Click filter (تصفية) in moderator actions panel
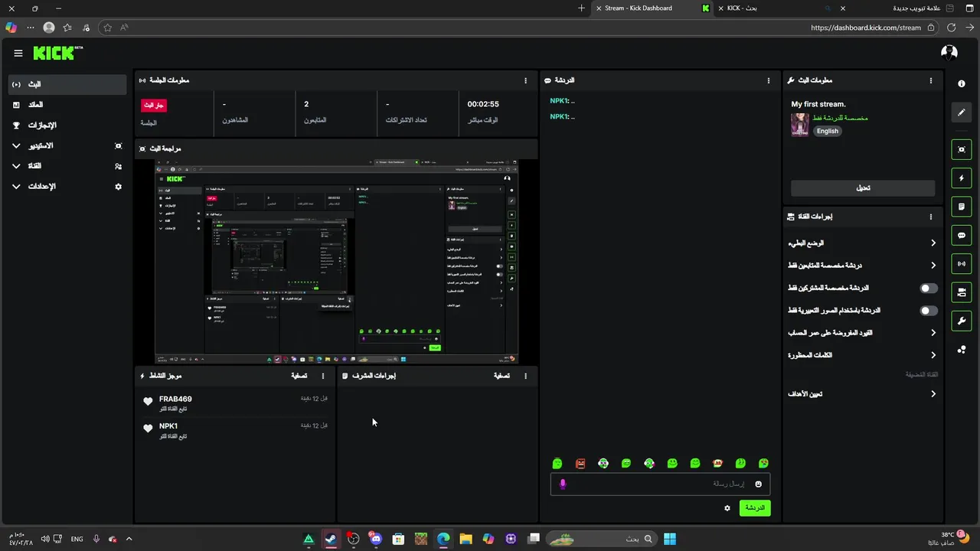Image resolution: width=980 pixels, height=551 pixels. pyautogui.click(x=501, y=376)
